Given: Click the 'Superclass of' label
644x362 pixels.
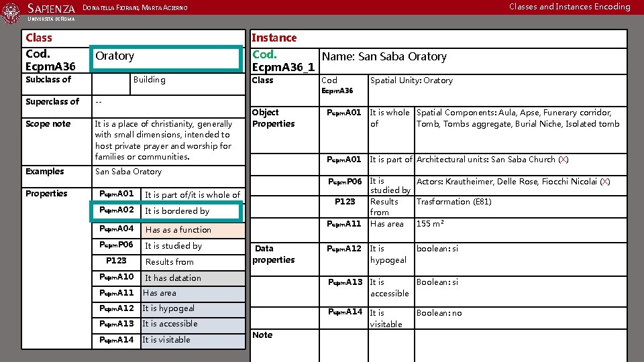Looking at the screenshot, I should coord(52,102).
